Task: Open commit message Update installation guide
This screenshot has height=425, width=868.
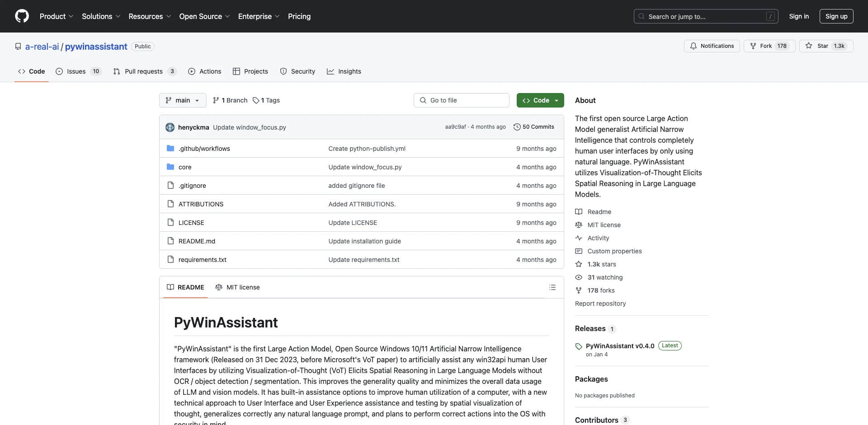Action: [364, 241]
